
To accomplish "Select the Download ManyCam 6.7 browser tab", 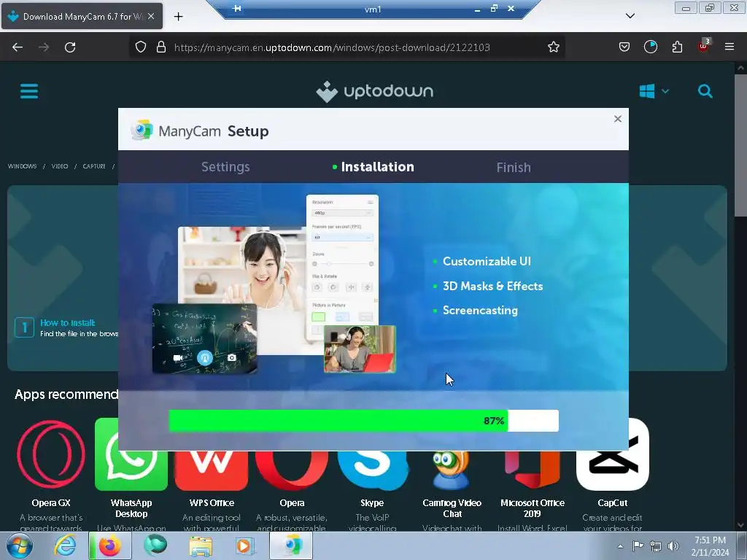I will (x=82, y=16).
